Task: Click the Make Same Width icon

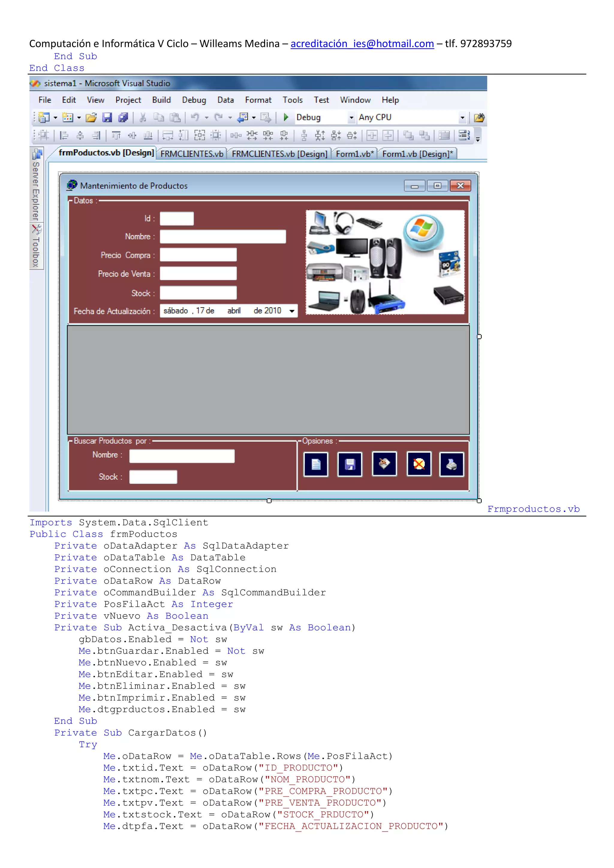Action: [x=168, y=135]
